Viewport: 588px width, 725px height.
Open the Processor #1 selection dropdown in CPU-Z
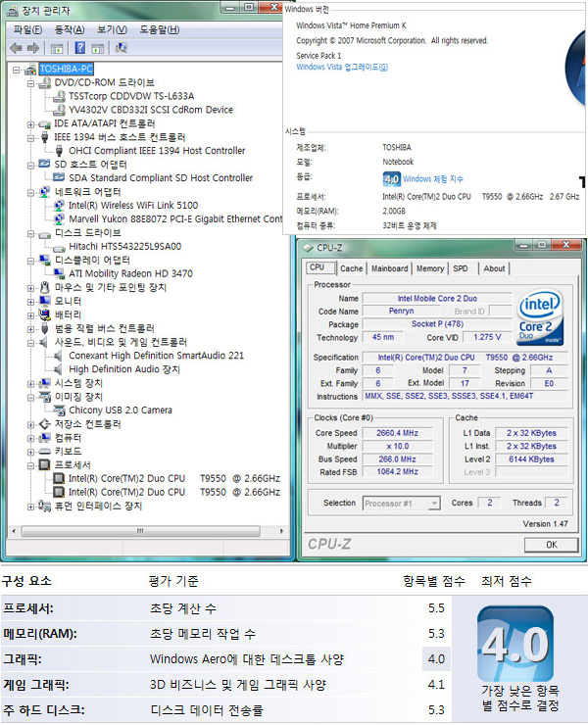[x=434, y=503]
